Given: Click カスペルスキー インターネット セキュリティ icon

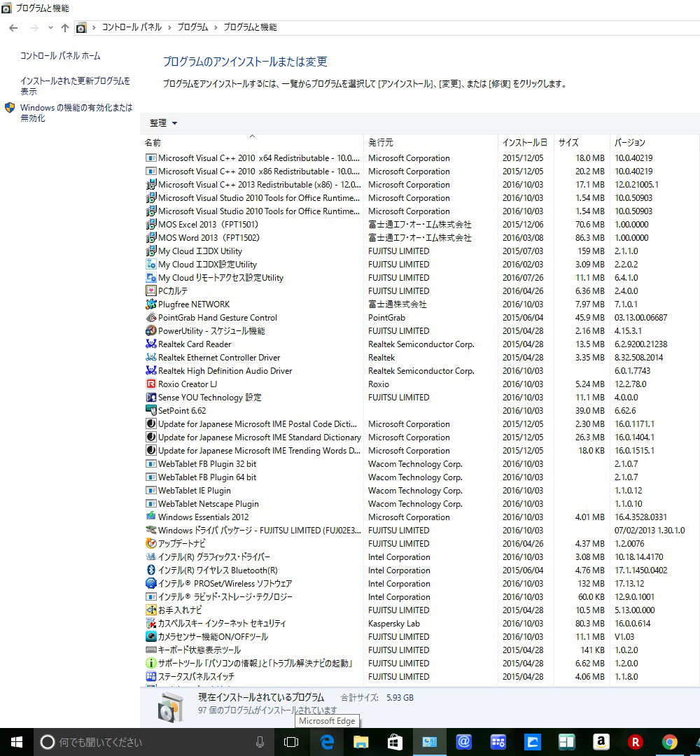Looking at the screenshot, I should pyautogui.click(x=151, y=624).
